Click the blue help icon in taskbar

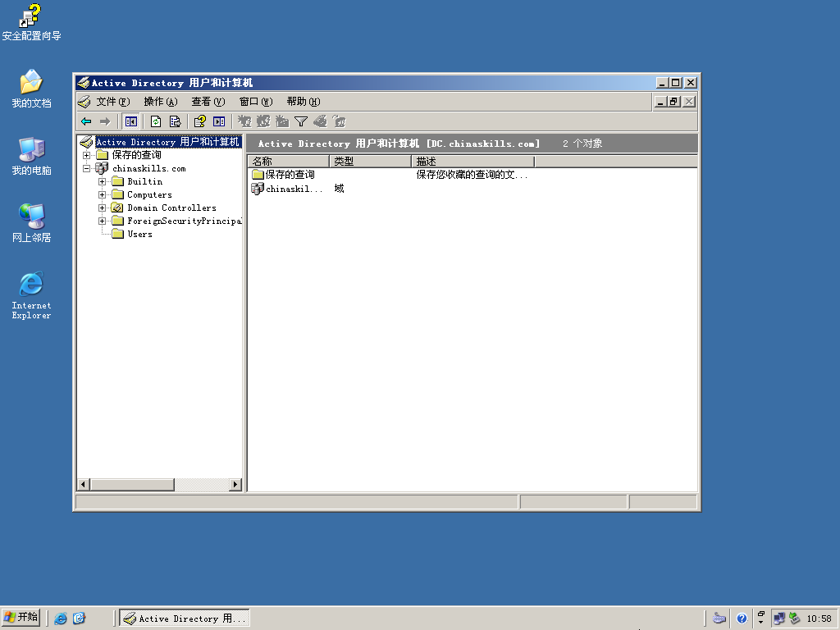[x=742, y=619]
